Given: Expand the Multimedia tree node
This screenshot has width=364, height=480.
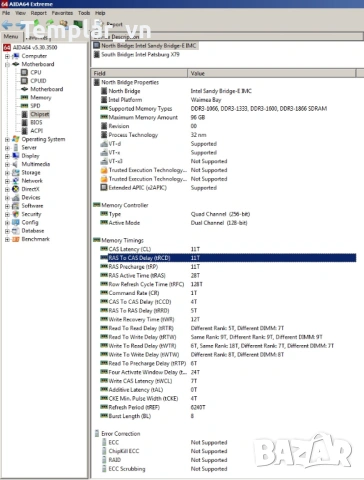Looking at the screenshot, I should pos(7,164).
